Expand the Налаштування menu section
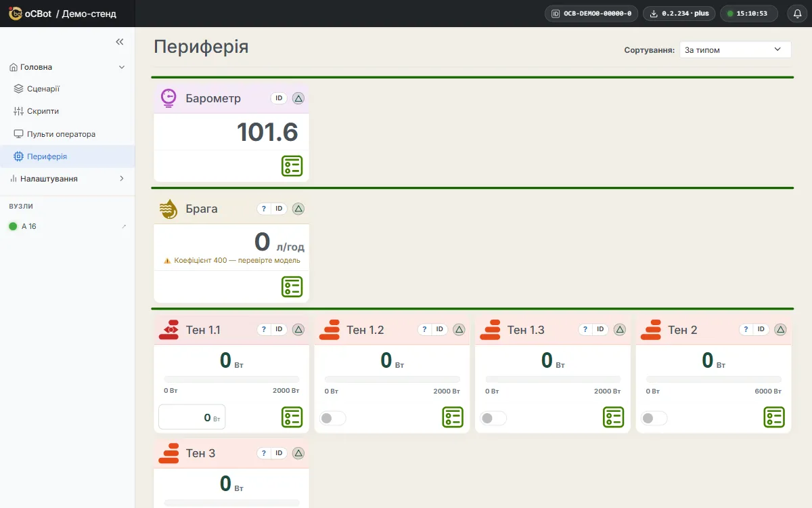 tap(122, 179)
